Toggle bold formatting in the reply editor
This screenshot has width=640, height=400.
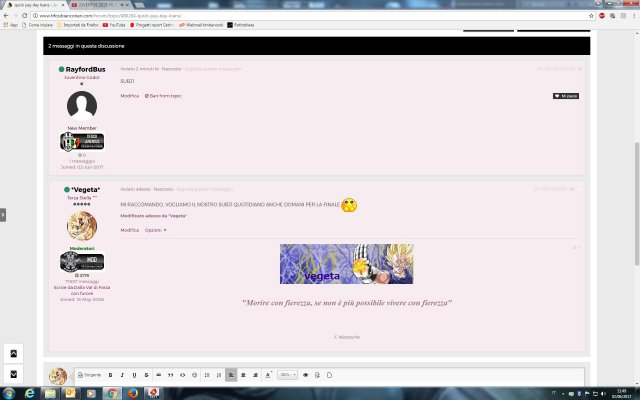110,375
